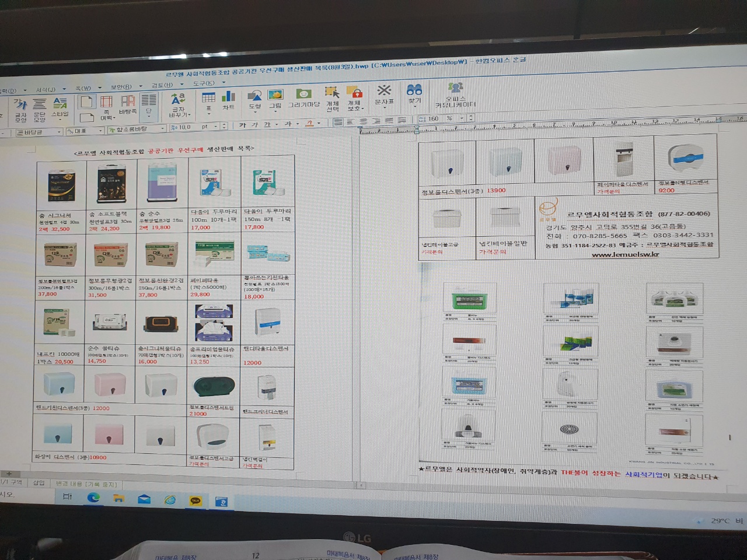
Task: Open the 글자 바꾸기 text change tool
Action: 179,105
